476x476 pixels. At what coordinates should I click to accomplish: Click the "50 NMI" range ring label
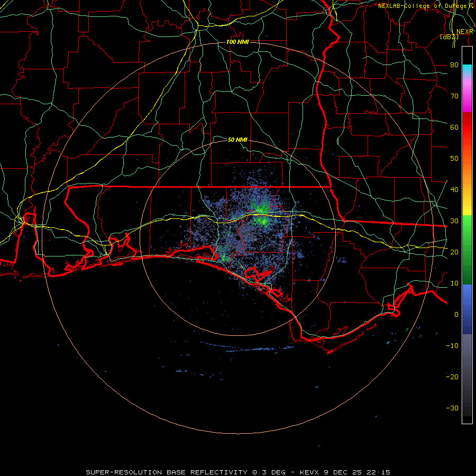237,140
